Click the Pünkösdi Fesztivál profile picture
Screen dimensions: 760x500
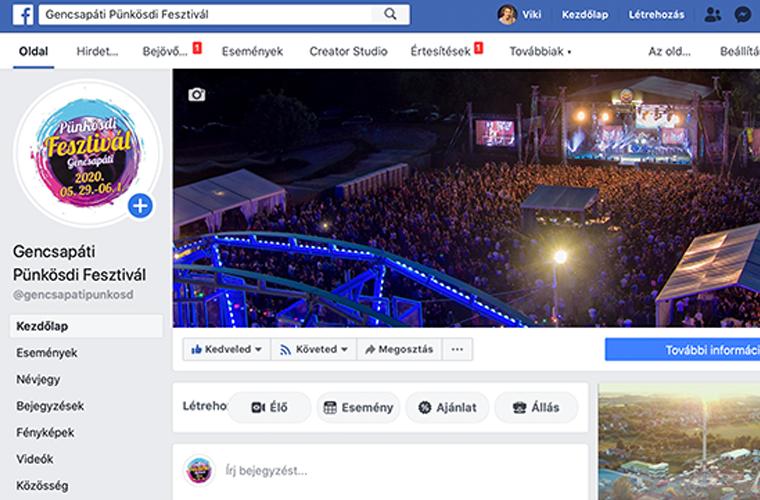(x=87, y=153)
